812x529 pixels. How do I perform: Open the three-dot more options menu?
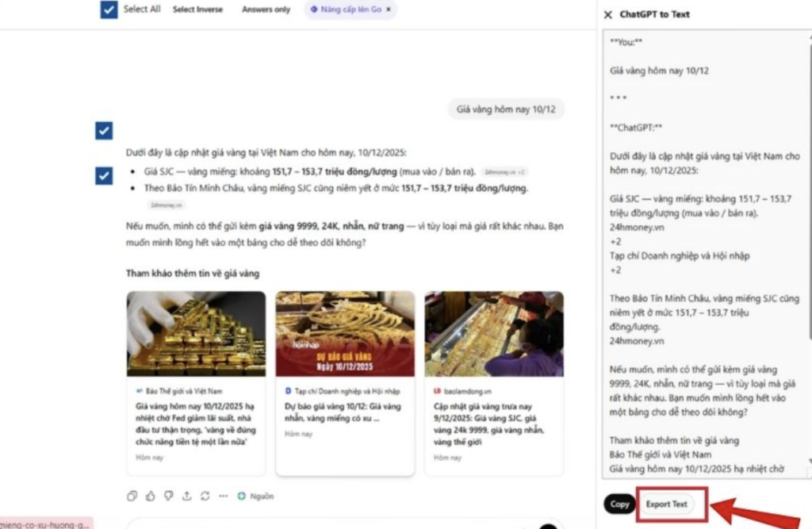pyautogui.click(x=224, y=496)
